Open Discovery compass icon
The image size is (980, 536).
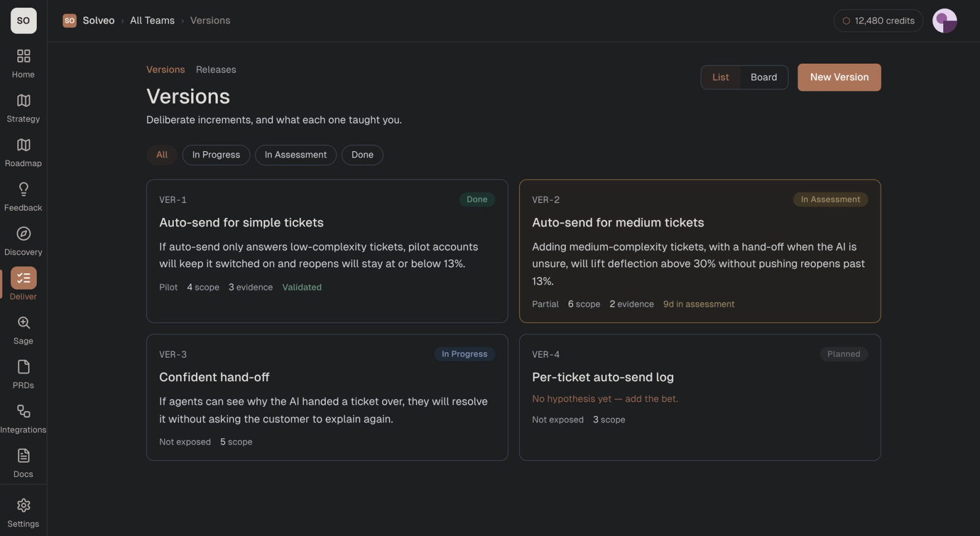(23, 234)
